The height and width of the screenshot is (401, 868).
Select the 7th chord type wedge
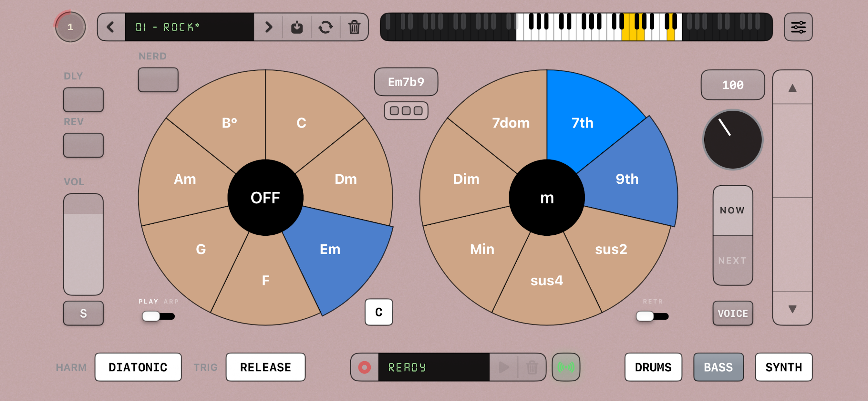pyautogui.click(x=582, y=123)
